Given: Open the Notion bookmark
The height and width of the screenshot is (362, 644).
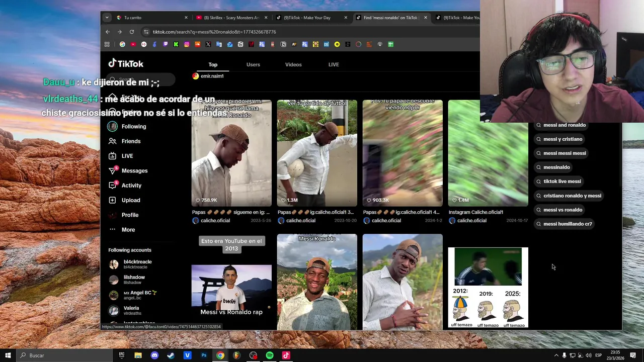Looking at the screenshot, I should (x=283, y=44).
